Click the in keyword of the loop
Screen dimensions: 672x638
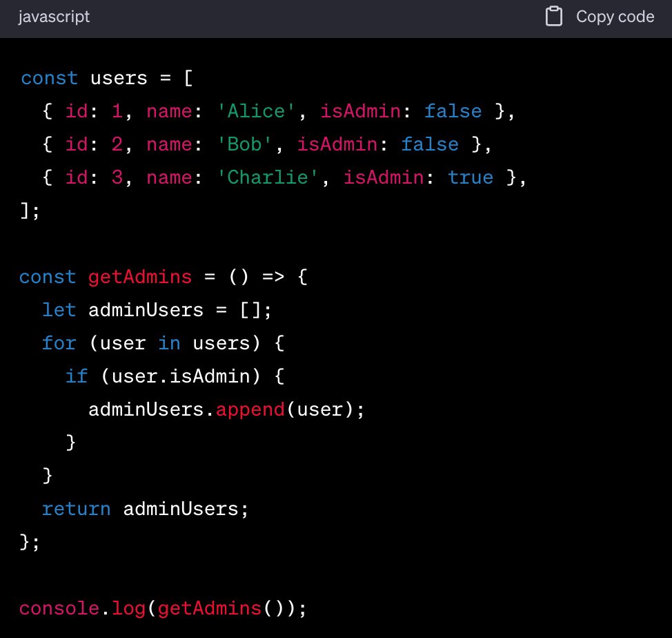pos(169,343)
